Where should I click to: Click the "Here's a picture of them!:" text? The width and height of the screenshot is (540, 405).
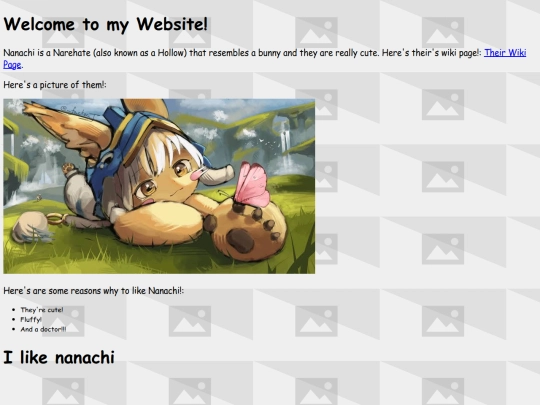click(55, 85)
